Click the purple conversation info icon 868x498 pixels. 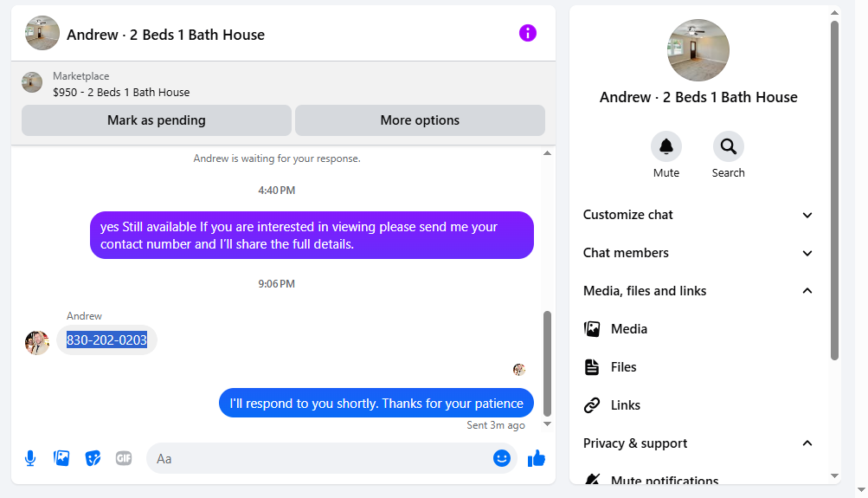(528, 33)
